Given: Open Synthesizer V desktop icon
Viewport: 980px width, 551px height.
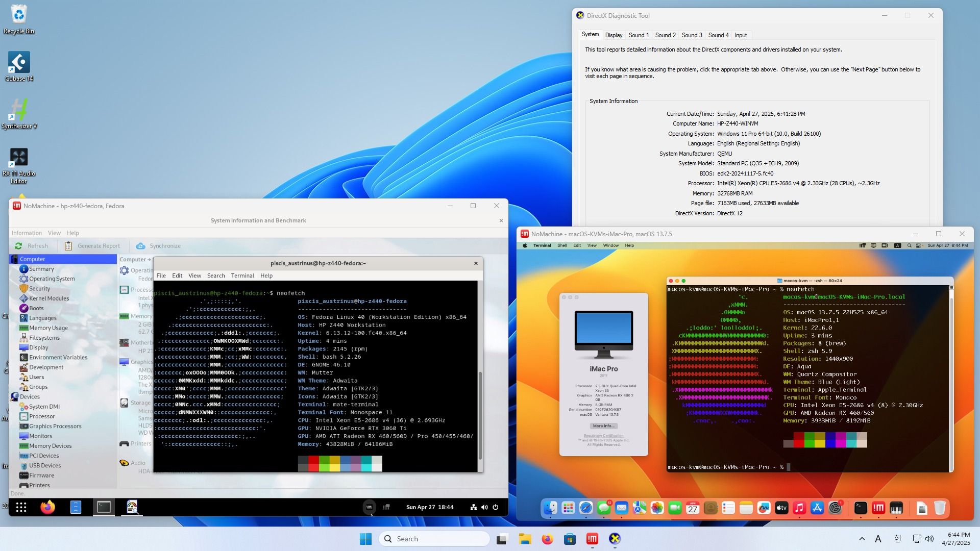Looking at the screenshot, I should point(19,110).
